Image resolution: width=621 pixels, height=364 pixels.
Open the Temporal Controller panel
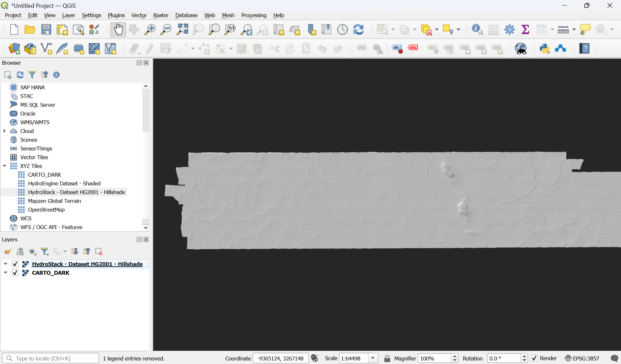(342, 29)
